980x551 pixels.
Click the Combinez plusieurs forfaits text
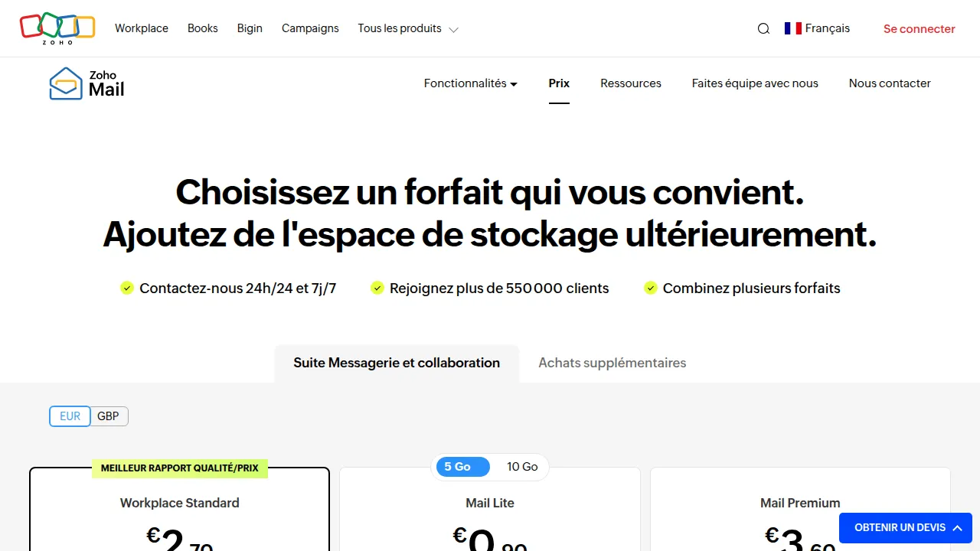(x=752, y=289)
